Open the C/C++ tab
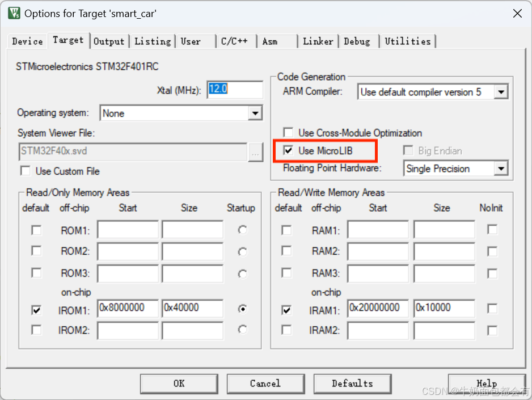Viewport: 532px width, 400px height. point(236,41)
